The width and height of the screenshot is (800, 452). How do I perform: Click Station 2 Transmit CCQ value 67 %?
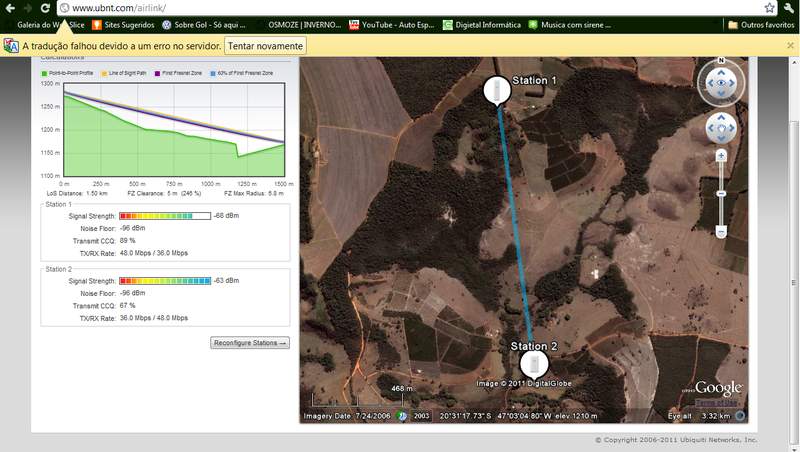(x=128, y=306)
